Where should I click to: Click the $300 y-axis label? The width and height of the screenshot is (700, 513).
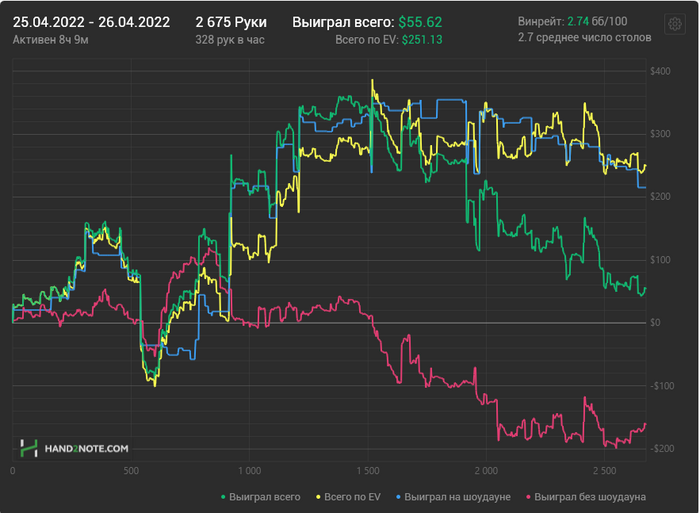[660, 134]
